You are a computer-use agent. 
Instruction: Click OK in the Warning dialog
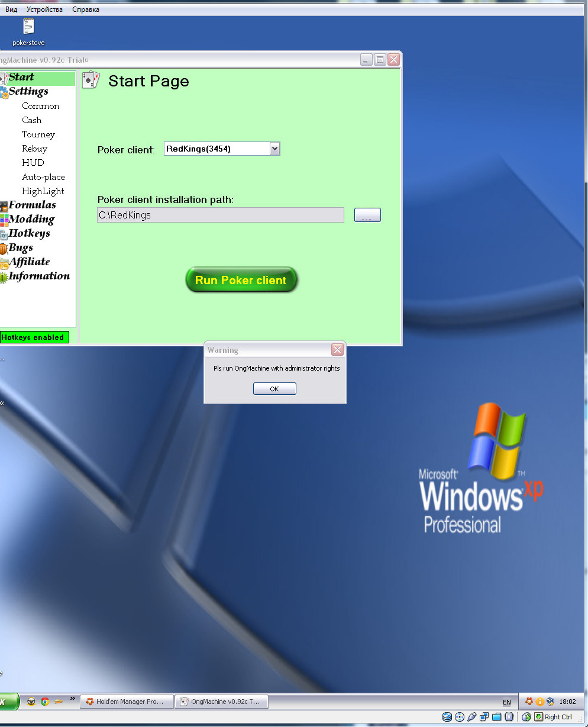[274, 389]
